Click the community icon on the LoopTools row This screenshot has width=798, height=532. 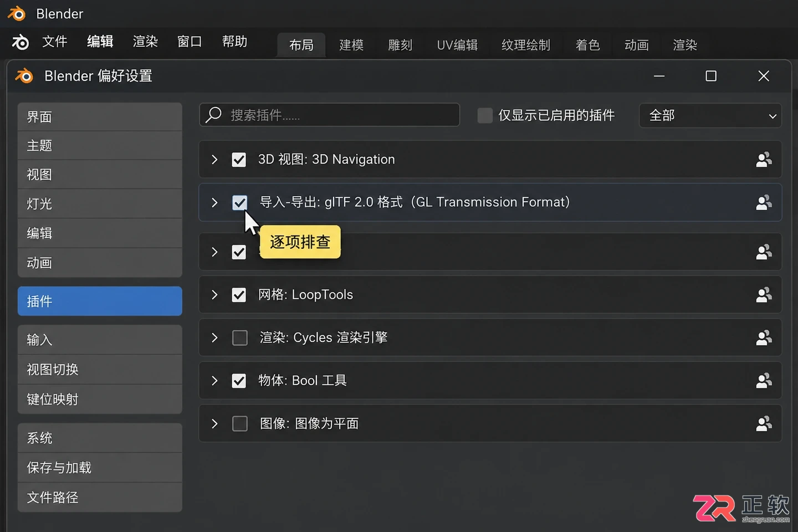tap(764, 295)
